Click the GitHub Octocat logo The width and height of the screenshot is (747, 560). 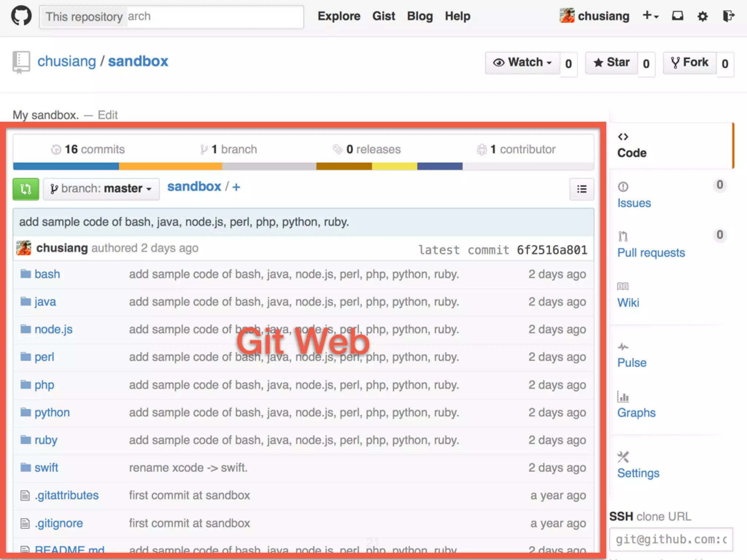click(x=21, y=16)
